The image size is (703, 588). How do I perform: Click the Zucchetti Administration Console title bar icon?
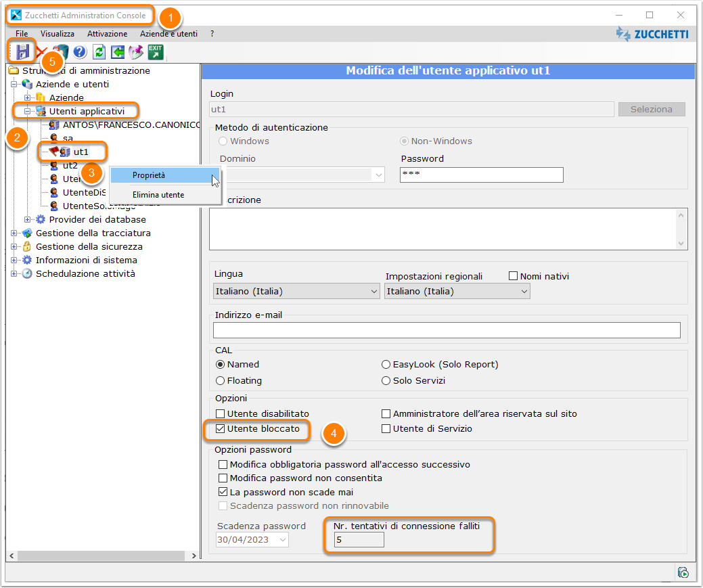[x=16, y=16]
